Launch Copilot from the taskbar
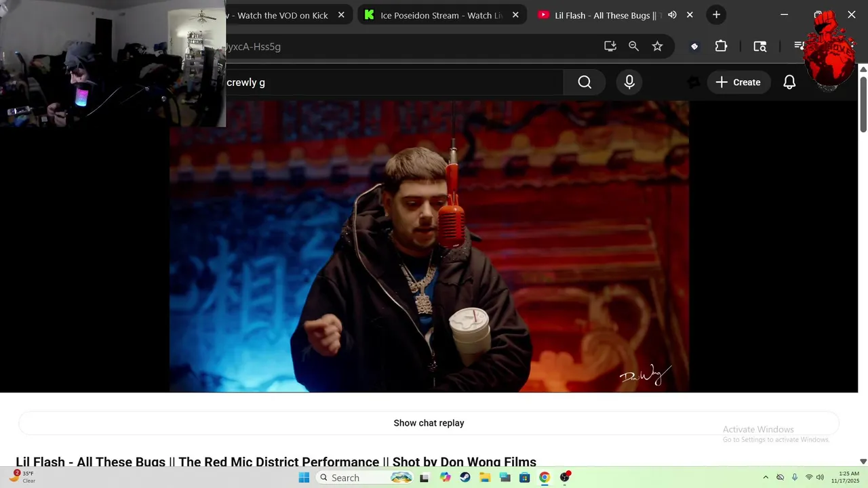The image size is (868, 488). pyautogui.click(x=445, y=477)
